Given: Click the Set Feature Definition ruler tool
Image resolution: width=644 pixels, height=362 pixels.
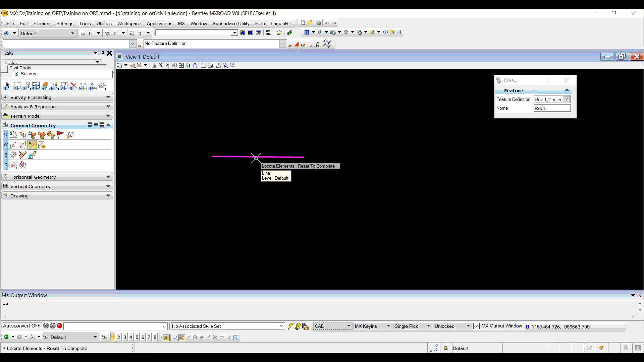Looking at the screenshot, I should (32, 145).
